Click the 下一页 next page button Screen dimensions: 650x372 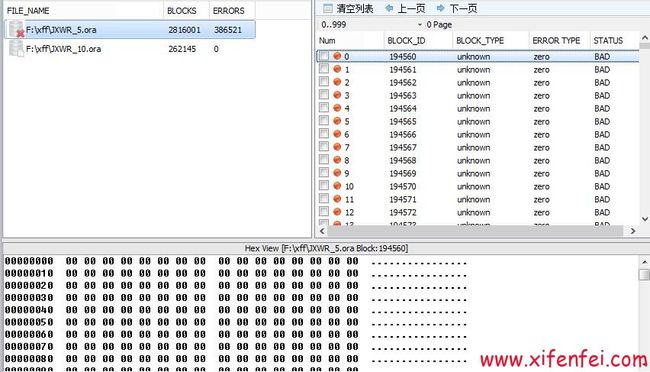(x=457, y=8)
